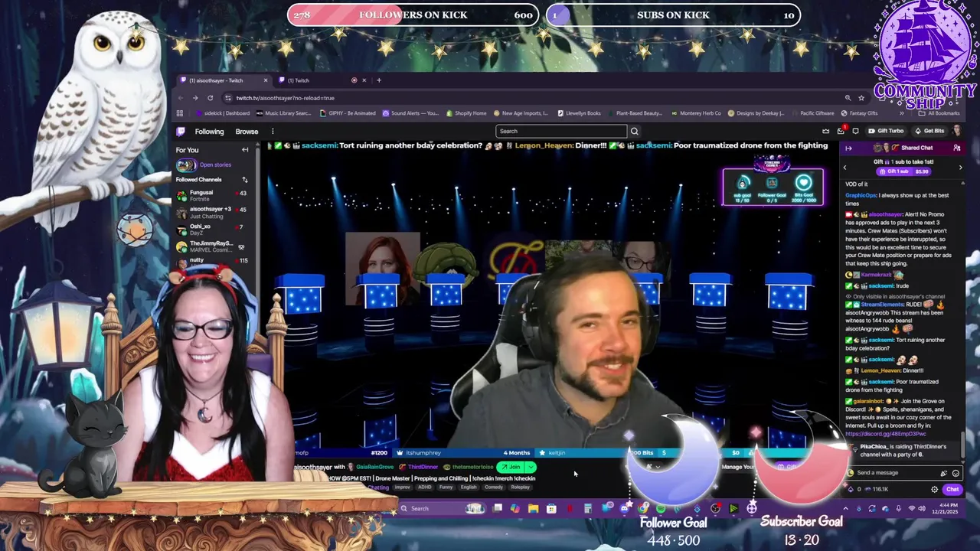The height and width of the screenshot is (551, 980).
Task: Show previous gift sub leaderboard item
Action: click(x=845, y=167)
